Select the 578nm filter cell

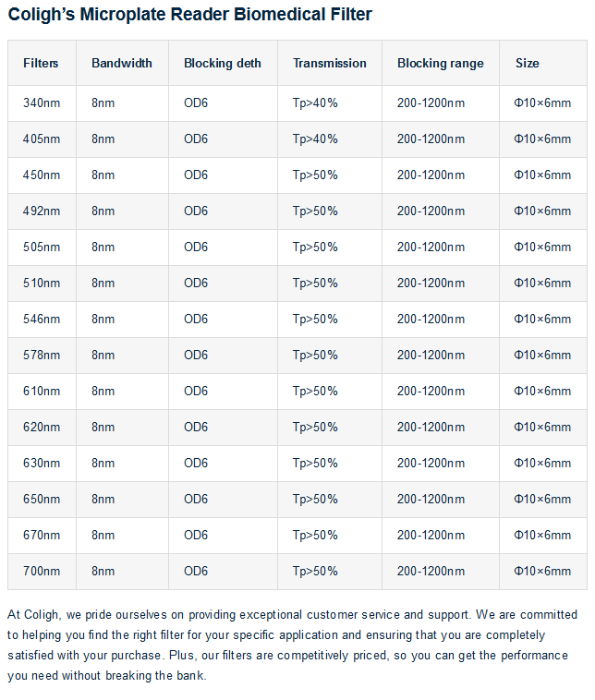(x=42, y=356)
